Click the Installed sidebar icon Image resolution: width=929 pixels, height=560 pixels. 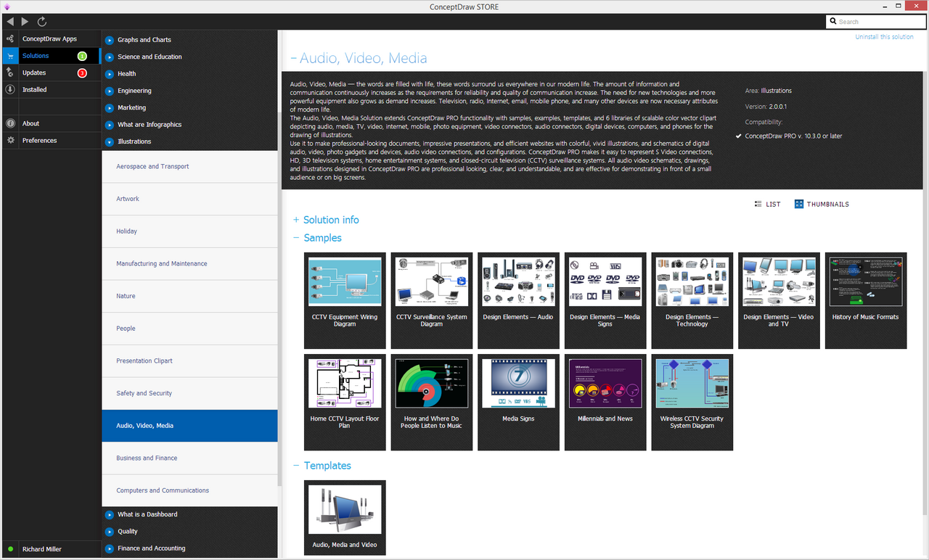coord(10,90)
